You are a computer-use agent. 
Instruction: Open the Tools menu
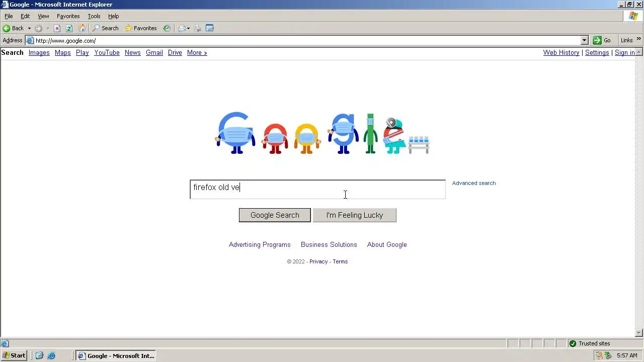tap(94, 16)
